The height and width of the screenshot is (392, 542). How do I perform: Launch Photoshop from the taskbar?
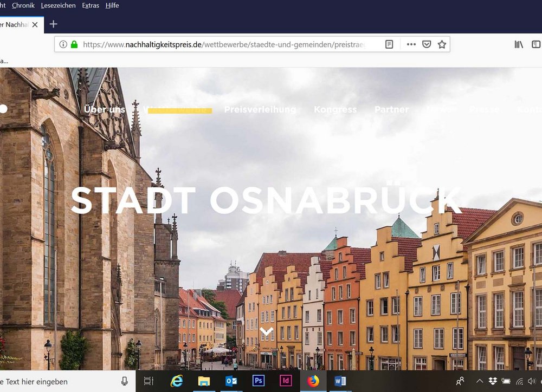[x=259, y=381]
